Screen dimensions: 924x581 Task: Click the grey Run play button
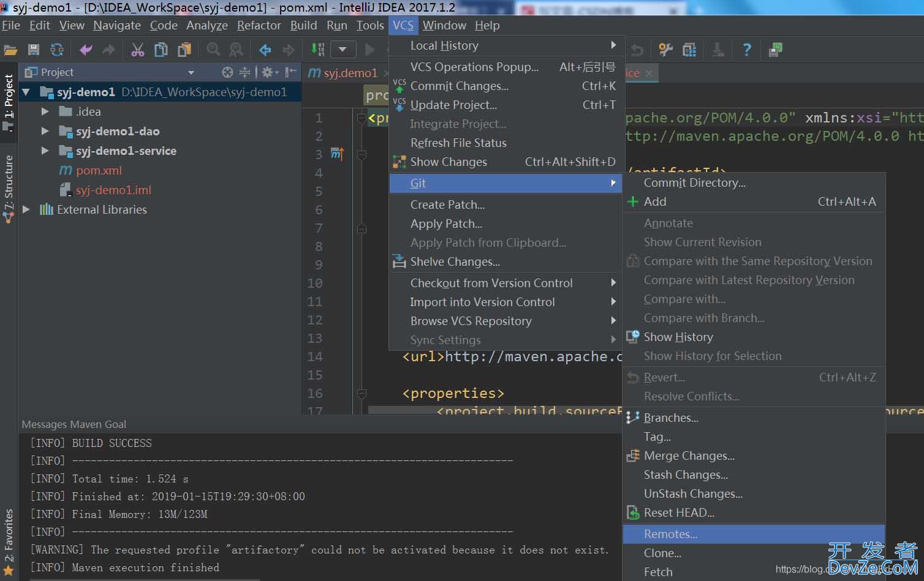coord(370,50)
